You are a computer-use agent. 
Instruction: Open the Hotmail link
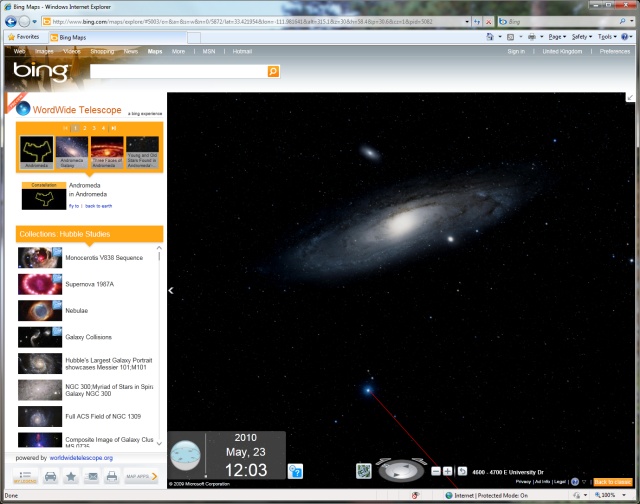(242, 51)
